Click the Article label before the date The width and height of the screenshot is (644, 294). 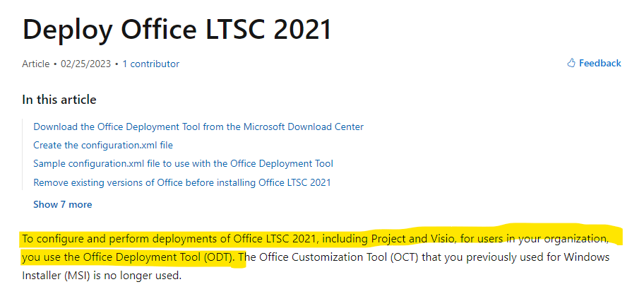[x=36, y=64]
